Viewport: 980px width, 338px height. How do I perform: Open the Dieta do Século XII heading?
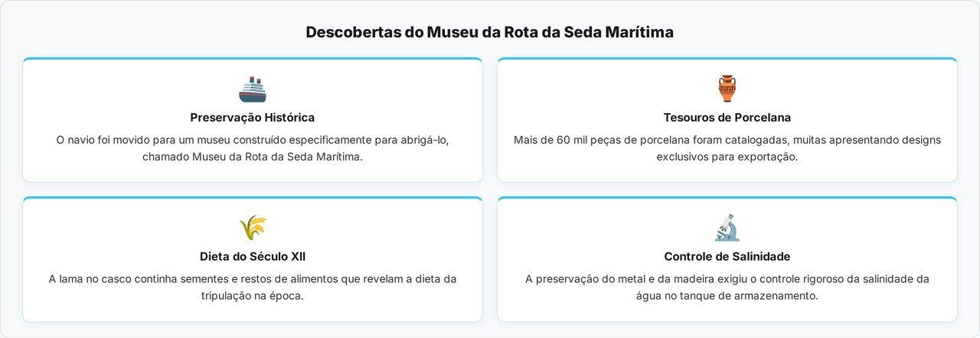[x=252, y=257]
